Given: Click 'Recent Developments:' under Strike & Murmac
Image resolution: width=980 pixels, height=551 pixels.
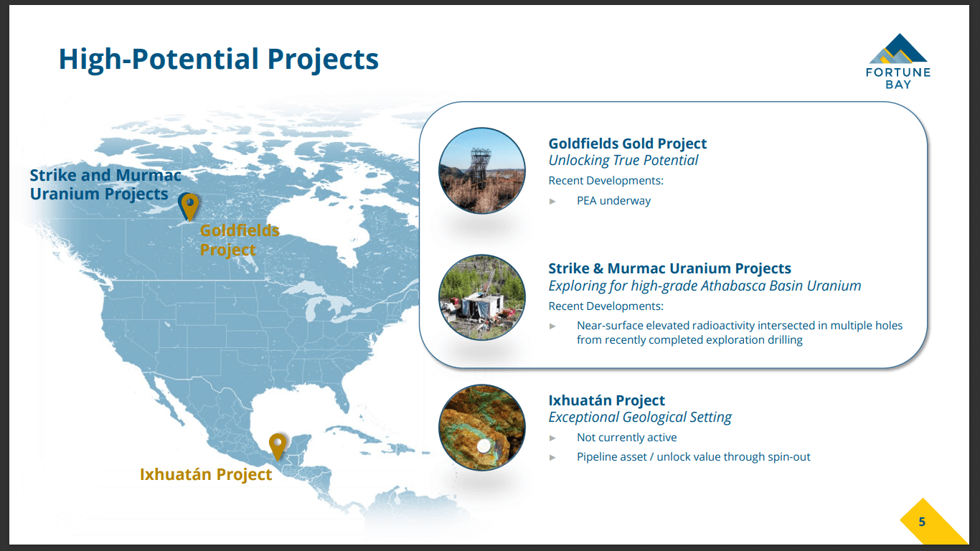Looking at the screenshot, I should 606,306.
